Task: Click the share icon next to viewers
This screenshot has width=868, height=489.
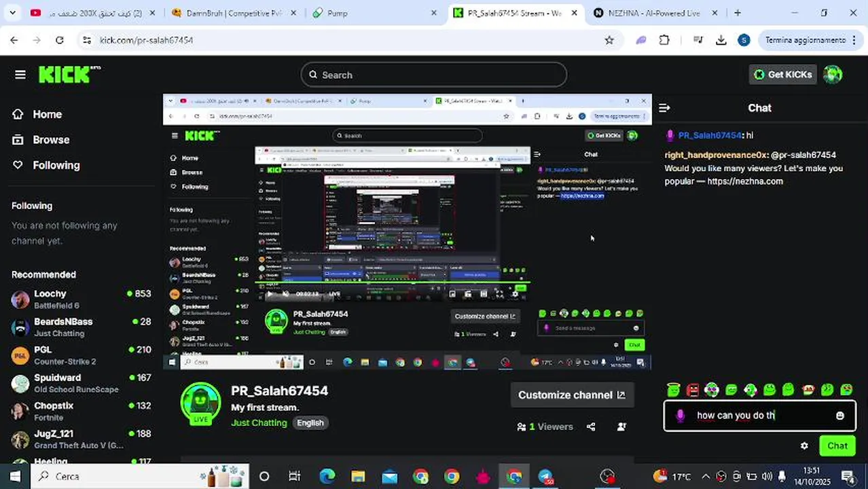Action: [x=591, y=427]
